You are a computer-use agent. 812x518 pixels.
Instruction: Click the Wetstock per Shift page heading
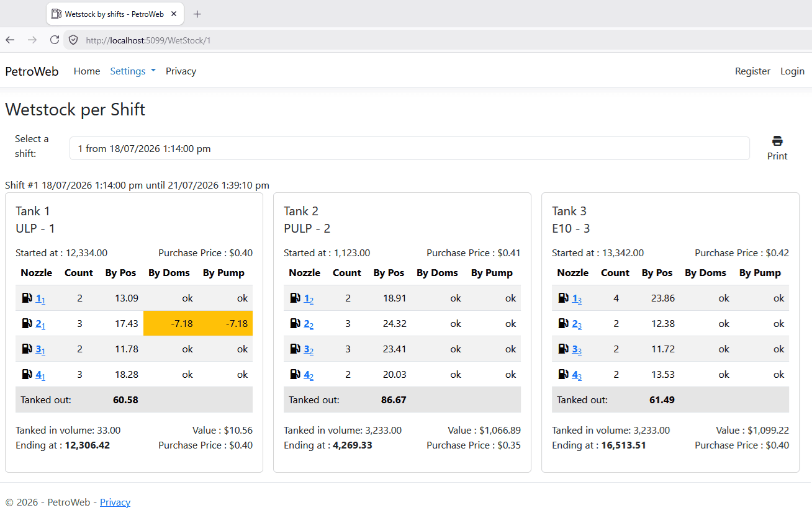coord(75,109)
